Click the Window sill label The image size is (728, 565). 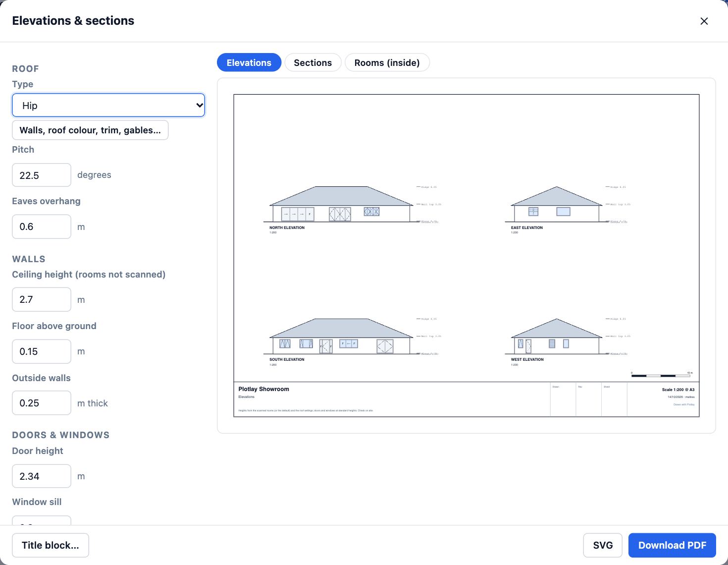37,502
